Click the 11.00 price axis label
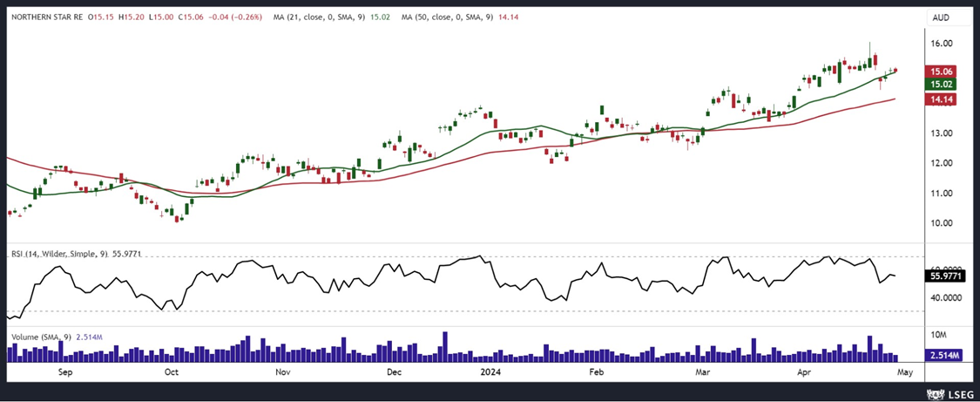980x402 pixels. click(942, 194)
